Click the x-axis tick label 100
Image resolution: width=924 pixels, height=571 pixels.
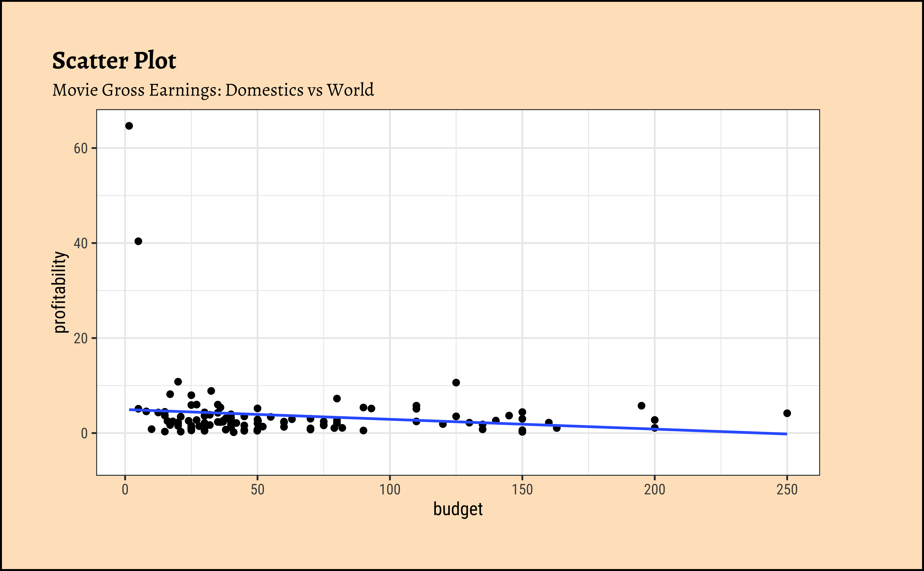click(390, 490)
